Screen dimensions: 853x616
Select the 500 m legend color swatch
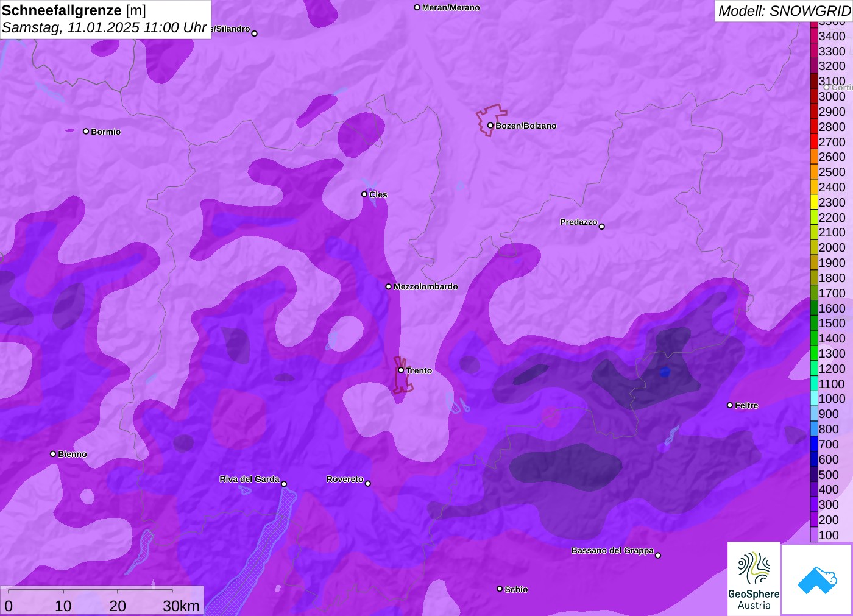coord(814,475)
